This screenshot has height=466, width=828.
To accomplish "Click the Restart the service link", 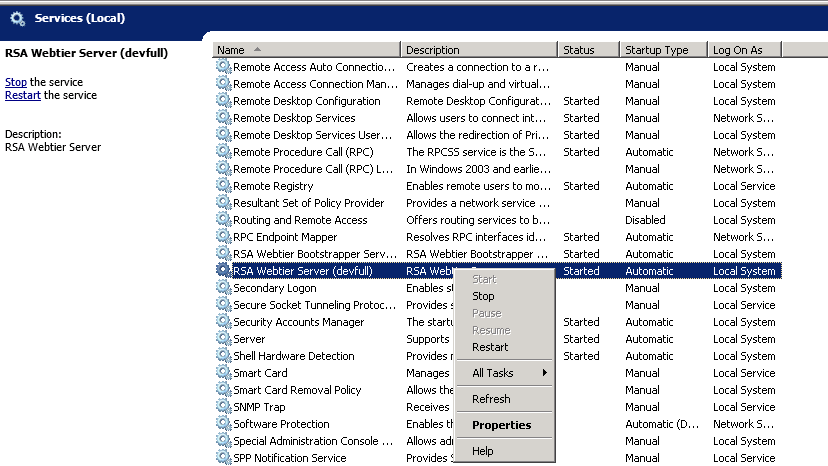I will pos(23,96).
